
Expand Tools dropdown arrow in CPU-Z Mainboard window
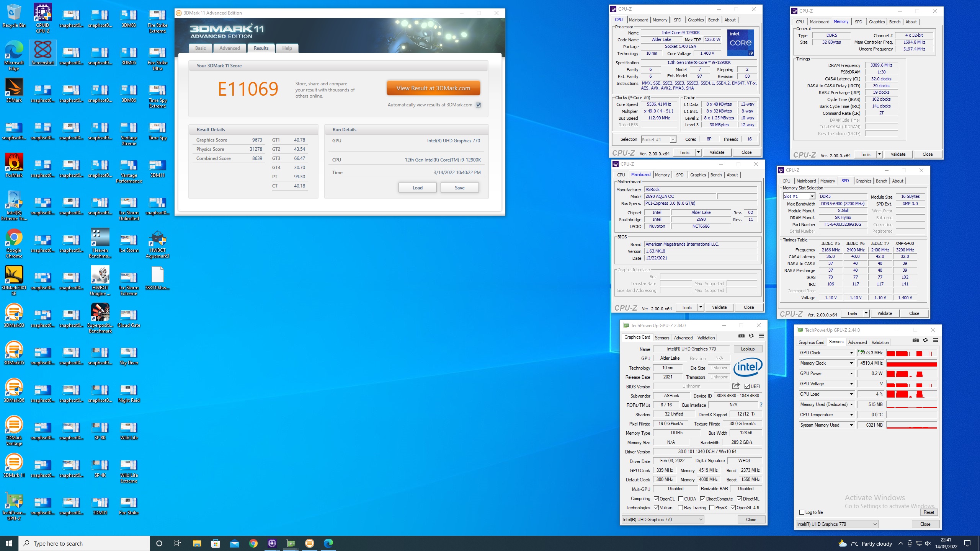701,307
